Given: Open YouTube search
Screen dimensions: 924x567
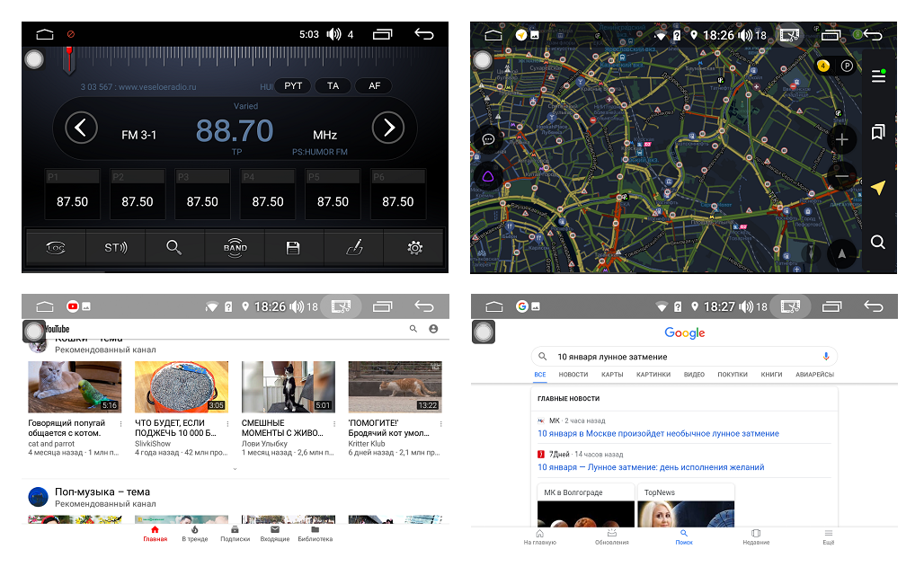Looking at the screenshot, I should [413, 329].
